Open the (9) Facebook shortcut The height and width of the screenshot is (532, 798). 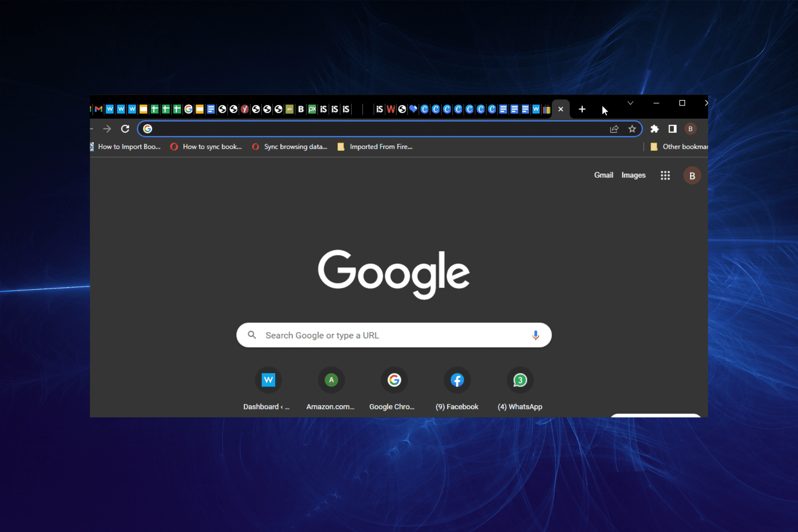[457, 389]
